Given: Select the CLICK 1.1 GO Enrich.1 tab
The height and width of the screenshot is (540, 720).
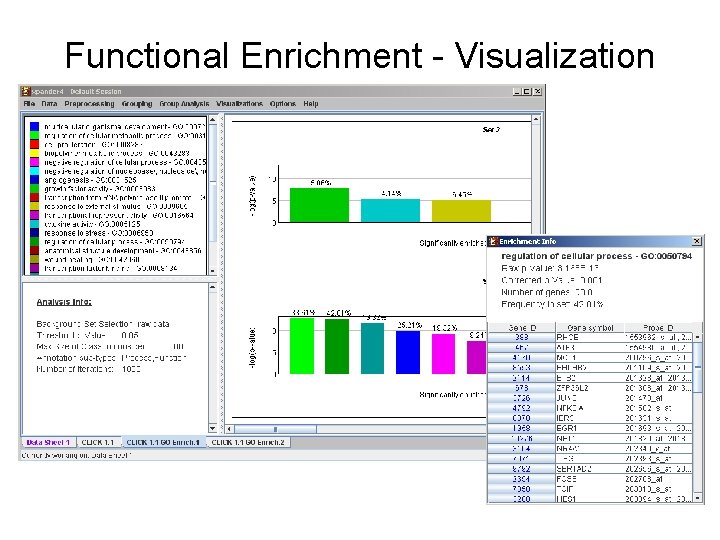Looking at the screenshot, I should point(163,442).
